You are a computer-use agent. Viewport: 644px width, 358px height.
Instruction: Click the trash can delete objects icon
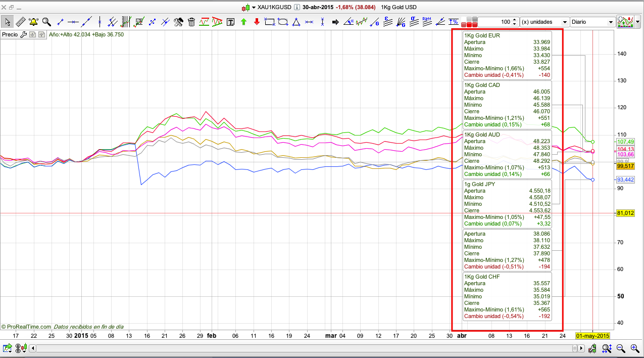click(x=191, y=22)
